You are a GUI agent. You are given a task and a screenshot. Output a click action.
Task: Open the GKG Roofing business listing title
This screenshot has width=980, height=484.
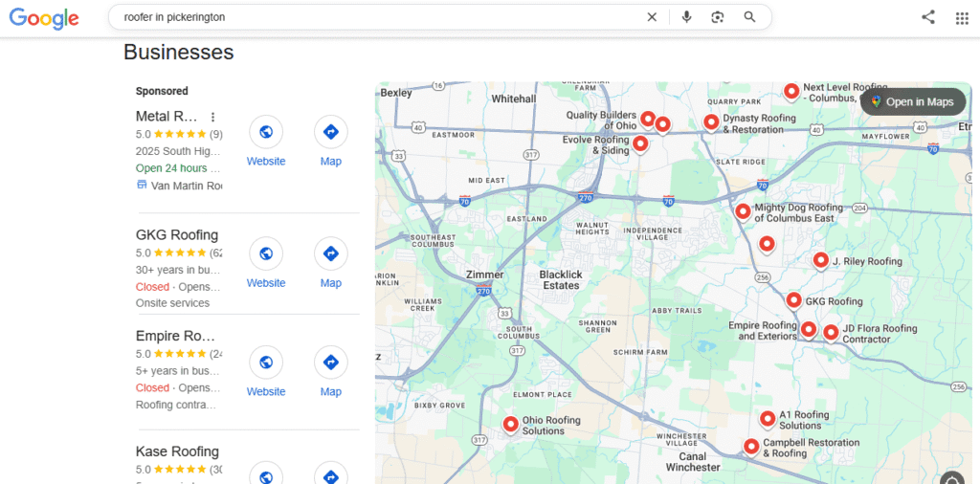(177, 235)
